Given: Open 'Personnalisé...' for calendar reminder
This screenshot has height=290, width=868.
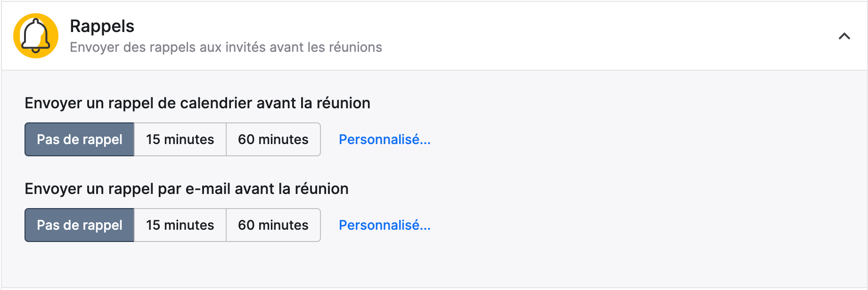Looking at the screenshot, I should [385, 139].
